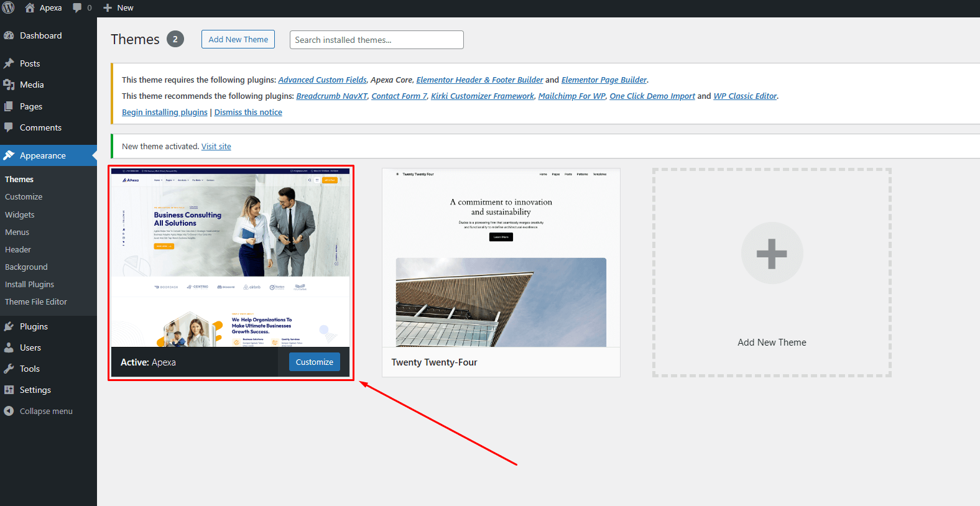Click the Pages icon in sidebar
980x506 pixels.
click(x=9, y=106)
